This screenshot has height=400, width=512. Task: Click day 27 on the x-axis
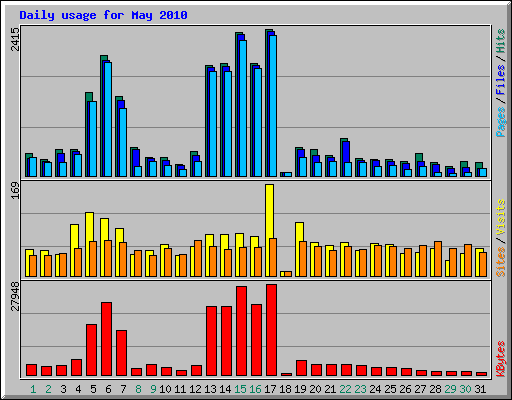[x=420, y=389]
